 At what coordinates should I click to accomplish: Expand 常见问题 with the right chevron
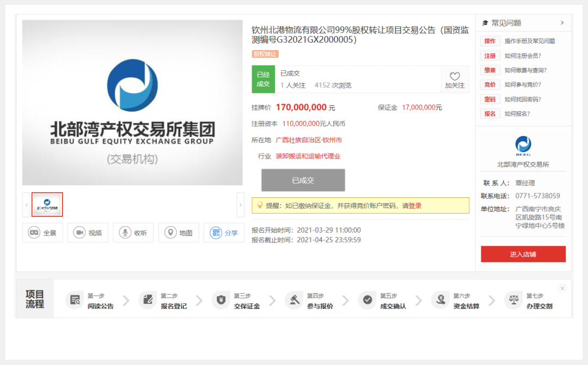point(562,23)
